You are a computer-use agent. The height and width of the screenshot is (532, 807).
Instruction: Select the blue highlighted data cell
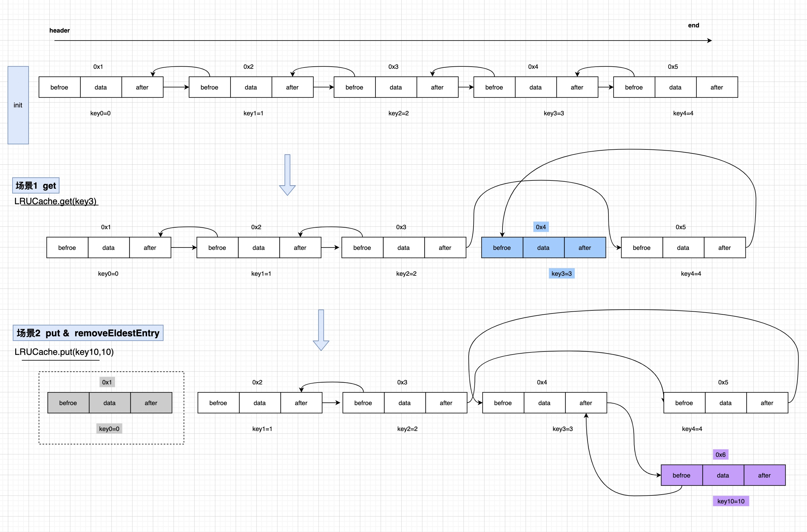tap(543, 248)
